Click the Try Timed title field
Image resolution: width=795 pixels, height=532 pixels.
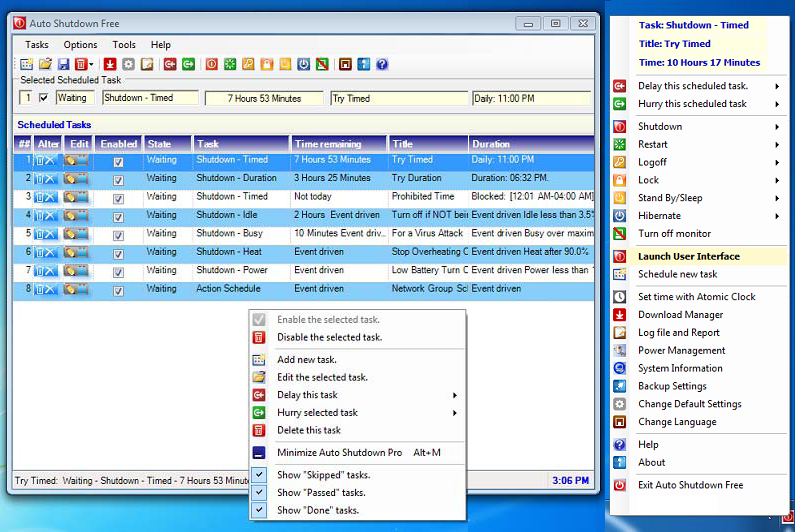(x=399, y=98)
